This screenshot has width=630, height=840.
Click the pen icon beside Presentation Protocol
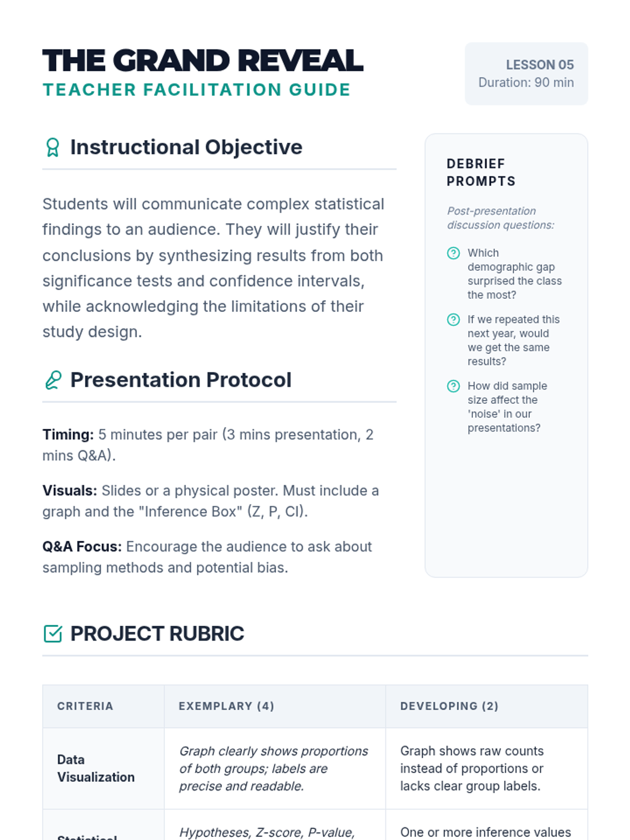point(53,380)
